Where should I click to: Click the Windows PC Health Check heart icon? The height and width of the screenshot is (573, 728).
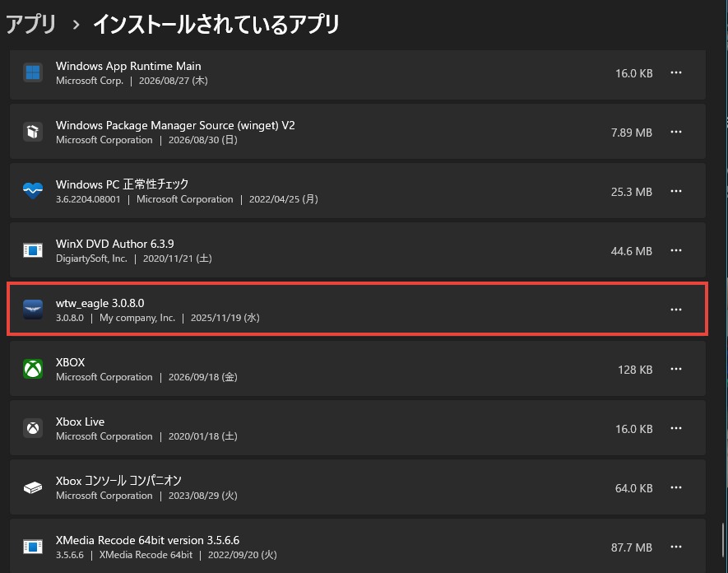point(33,191)
